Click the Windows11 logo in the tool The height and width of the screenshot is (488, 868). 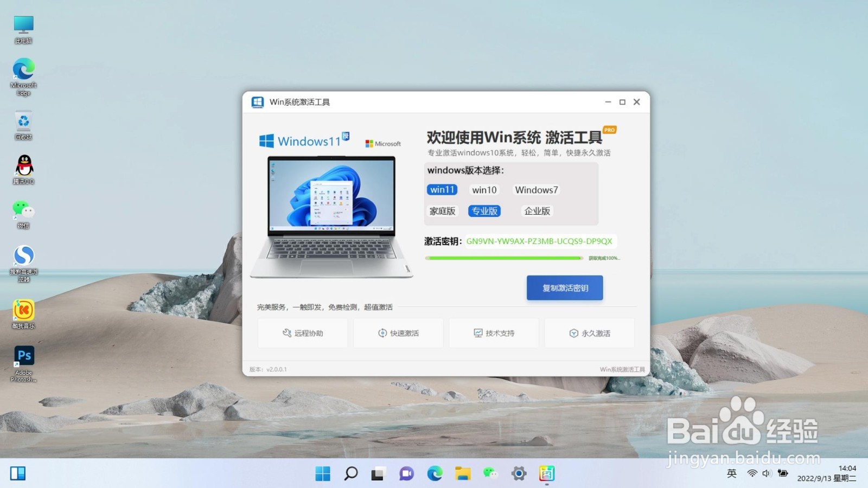(x=304, y=140)
